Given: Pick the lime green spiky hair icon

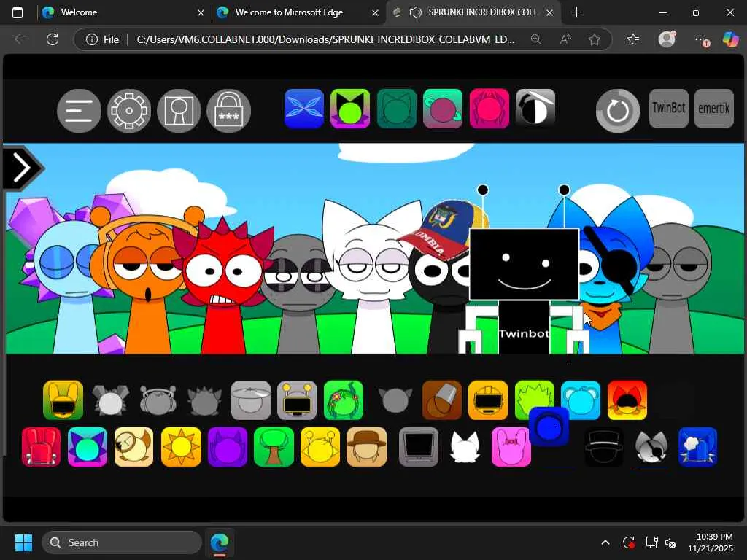Looking at the screenshot, I should pos(535,396).
